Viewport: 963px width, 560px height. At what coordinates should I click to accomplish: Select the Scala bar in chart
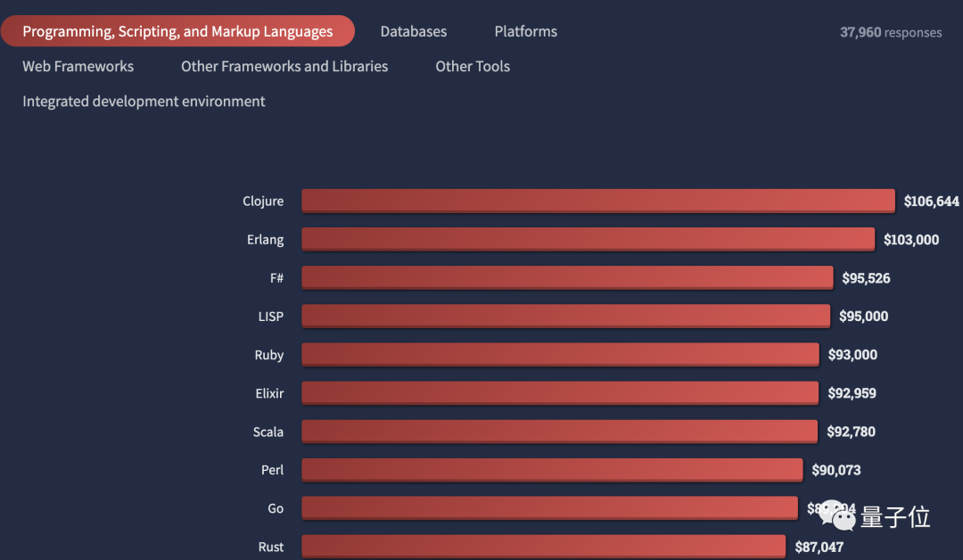point(559,431)
